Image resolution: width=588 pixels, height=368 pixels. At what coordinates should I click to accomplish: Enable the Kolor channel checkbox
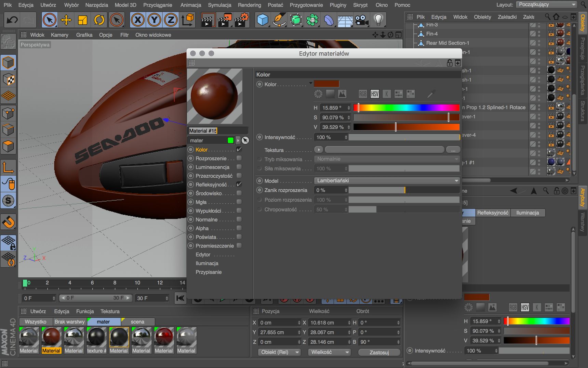click(x=239, y=149)
